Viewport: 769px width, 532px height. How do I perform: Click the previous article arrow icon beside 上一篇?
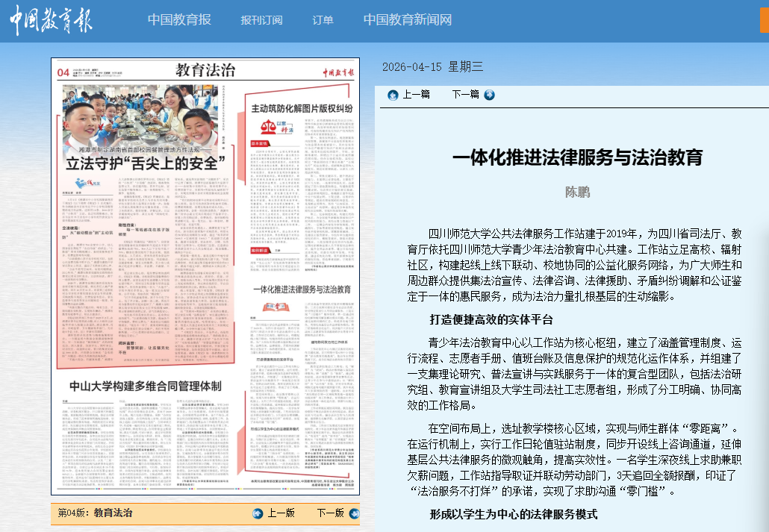(393, 95)
